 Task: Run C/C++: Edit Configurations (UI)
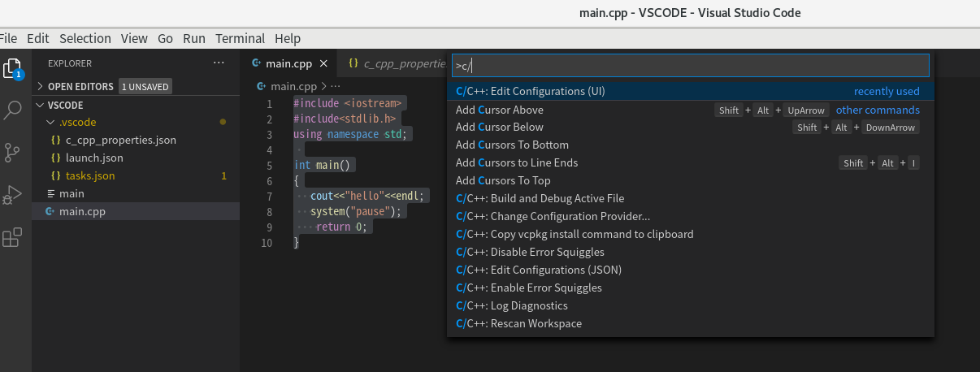coord(692,91)
